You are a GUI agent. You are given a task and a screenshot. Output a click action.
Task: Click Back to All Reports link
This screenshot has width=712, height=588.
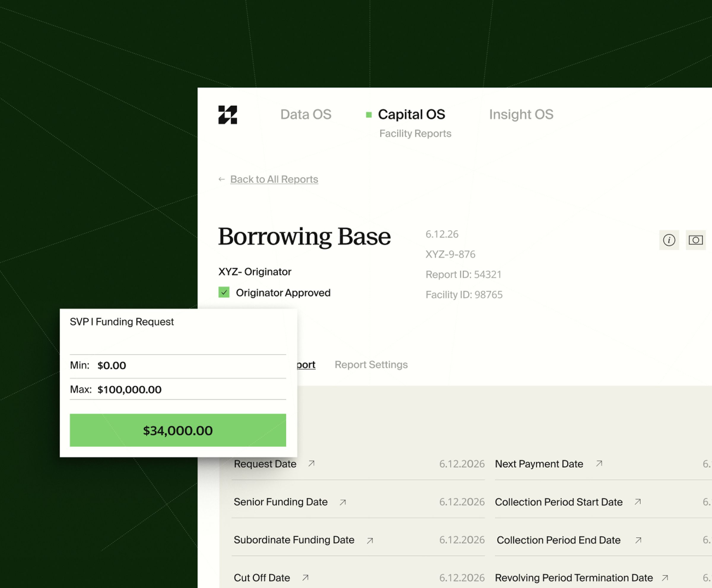click(x=274, y=179)
